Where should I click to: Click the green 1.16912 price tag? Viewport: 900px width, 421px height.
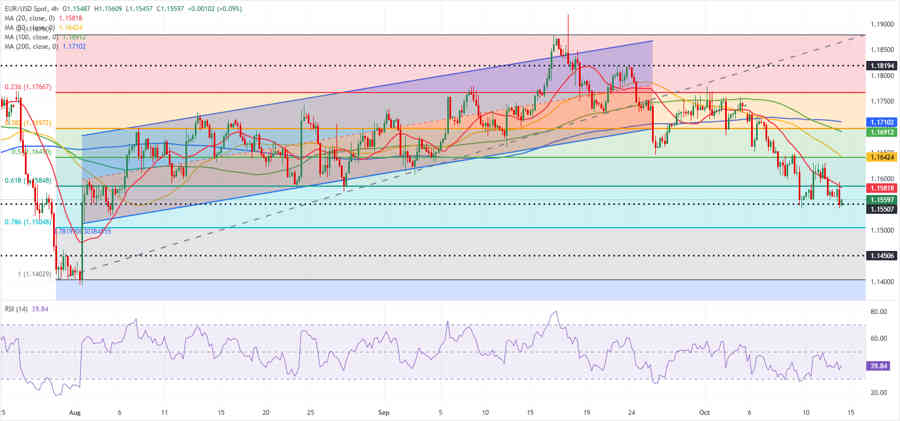[x=881, y=132]
